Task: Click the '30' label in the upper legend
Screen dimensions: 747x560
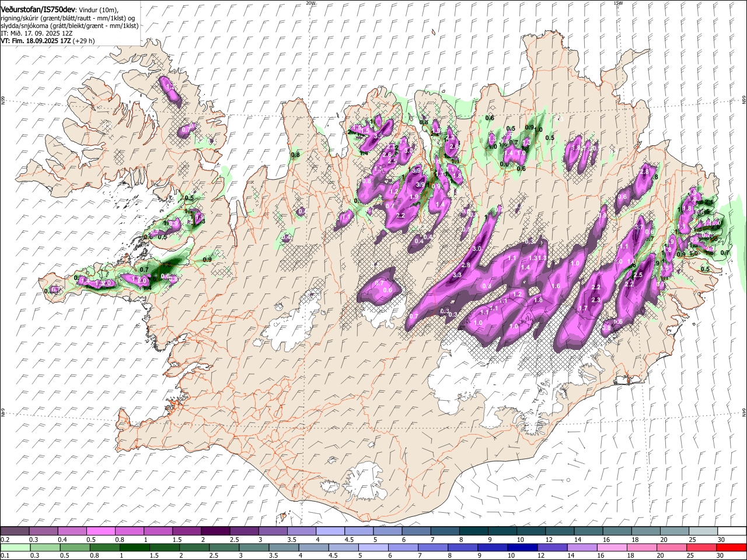Action: (721, 540)
